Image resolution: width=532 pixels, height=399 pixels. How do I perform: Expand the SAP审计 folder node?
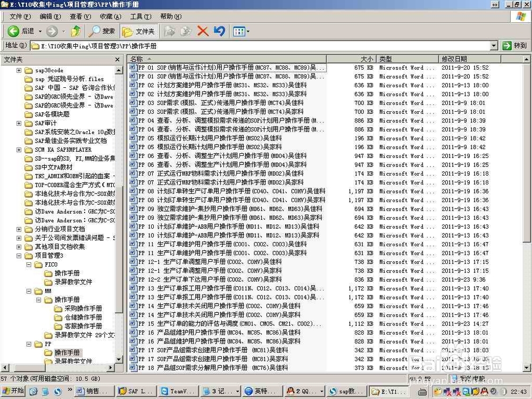coord(19,123)
